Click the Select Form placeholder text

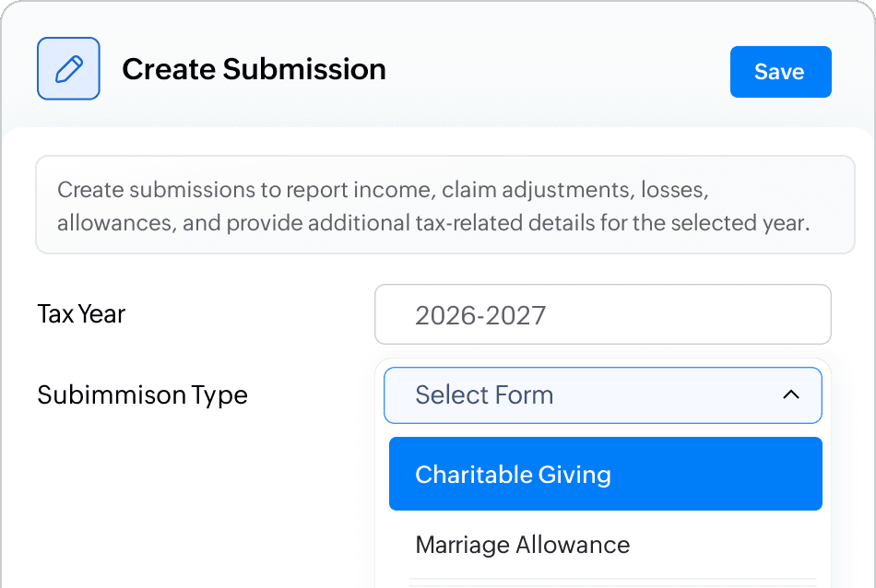pos(484,395)
